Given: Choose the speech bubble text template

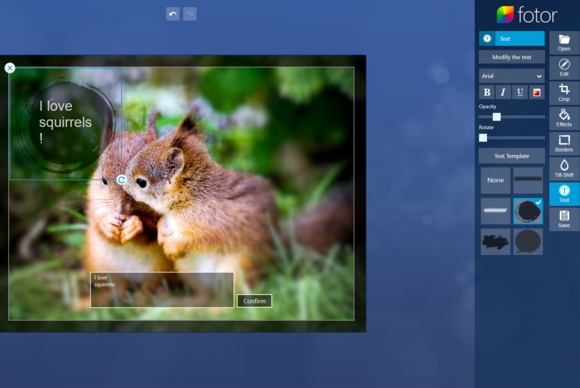Looking at the screenshot, I should (x=528, y=242).
